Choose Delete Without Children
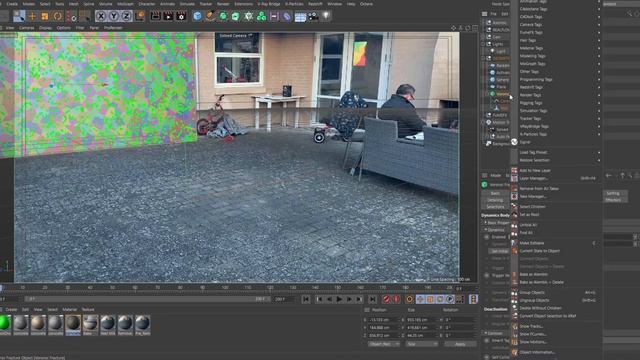Viewport: 640px width, 360px height. point(555,308)
